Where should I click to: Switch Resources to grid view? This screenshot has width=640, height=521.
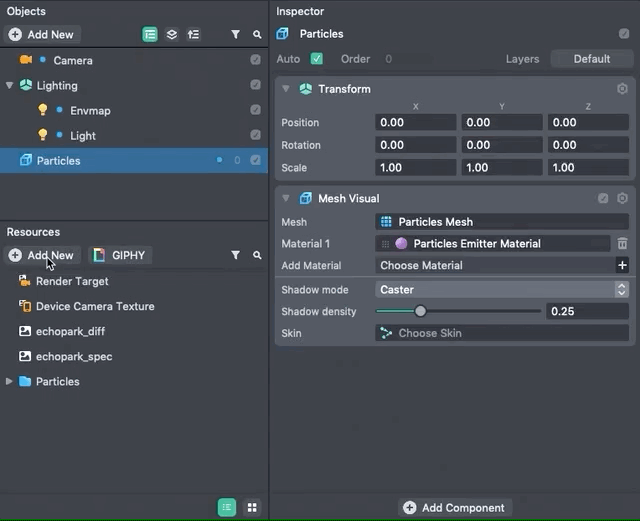point(252,508)
